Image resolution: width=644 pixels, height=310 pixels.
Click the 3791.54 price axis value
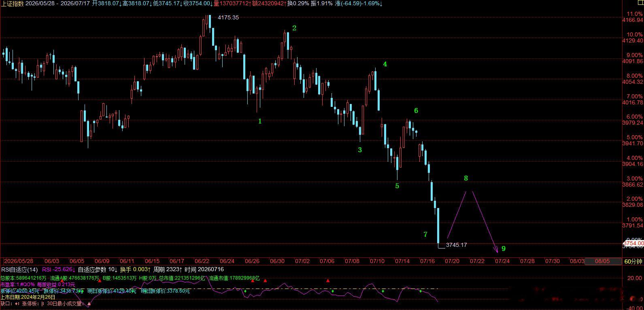coord(633,225)
